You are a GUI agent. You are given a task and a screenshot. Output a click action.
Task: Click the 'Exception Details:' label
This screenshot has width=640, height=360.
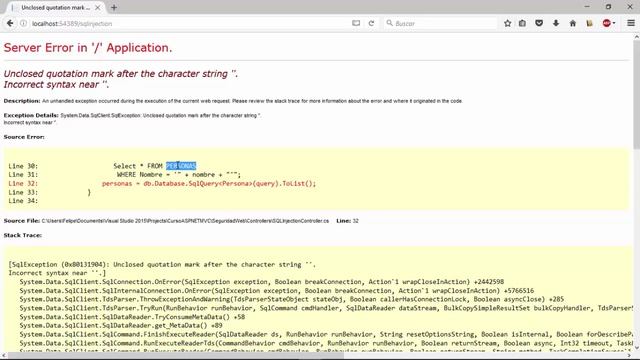(x=31, y=116)
